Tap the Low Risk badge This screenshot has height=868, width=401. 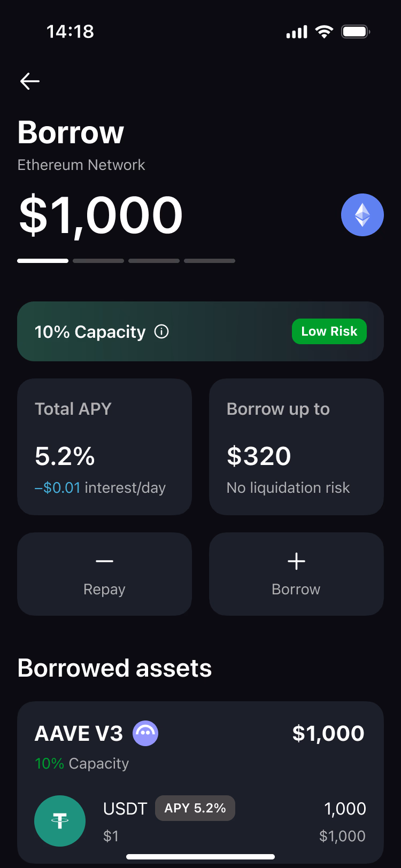(x=329, y=331)
